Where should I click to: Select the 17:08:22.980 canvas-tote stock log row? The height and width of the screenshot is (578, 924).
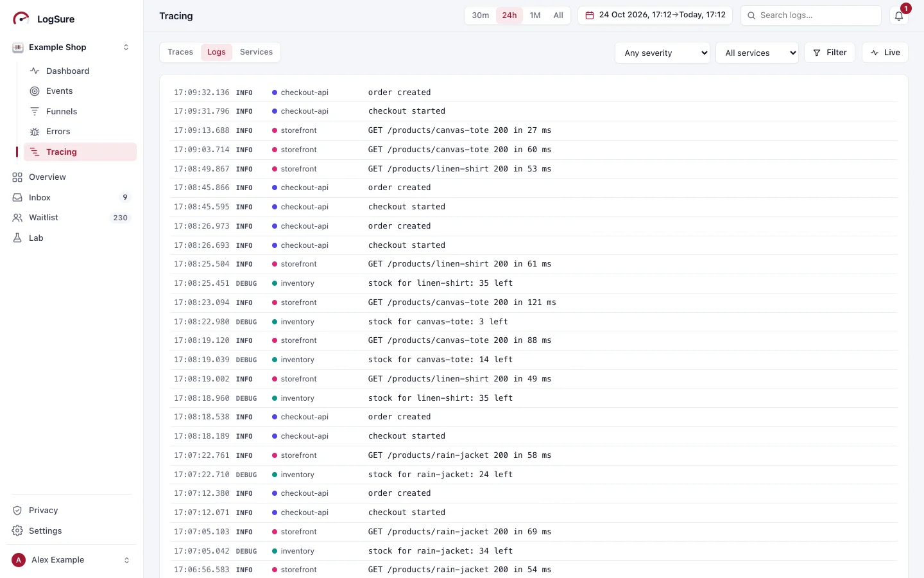tap(534, 322)
